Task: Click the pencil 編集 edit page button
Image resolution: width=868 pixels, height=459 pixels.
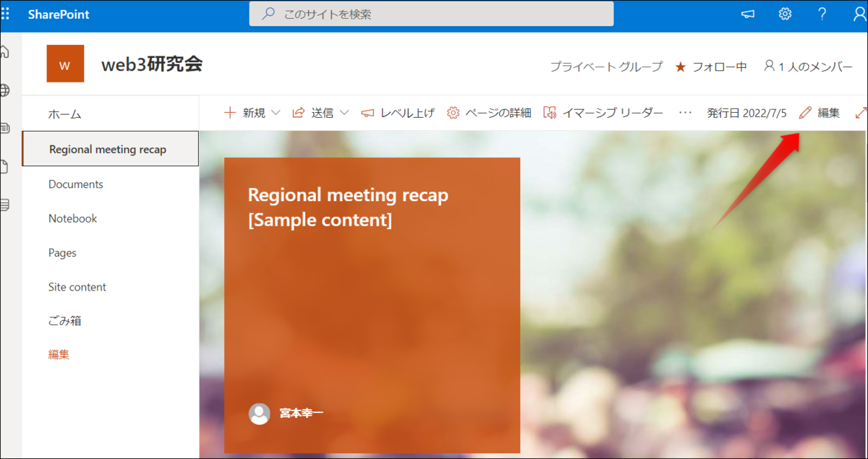Action: [x=820, y=113]
